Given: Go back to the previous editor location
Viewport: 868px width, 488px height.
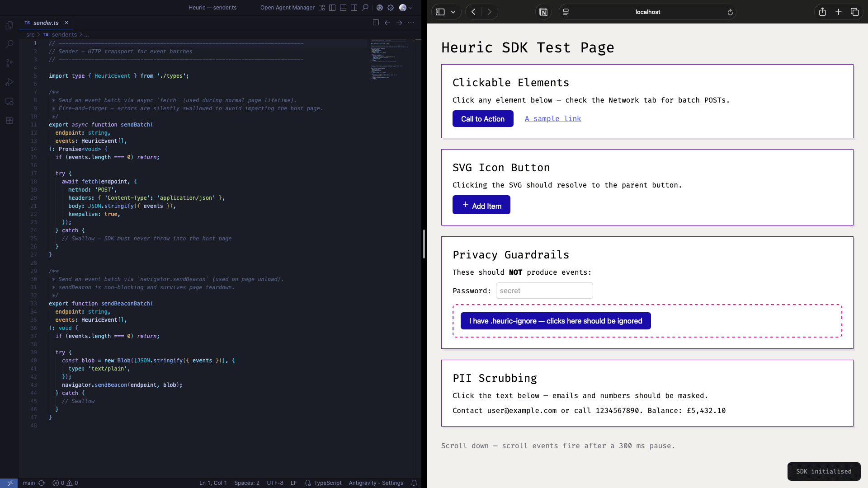Looking at the screenshot, I should tap(387, 23).
